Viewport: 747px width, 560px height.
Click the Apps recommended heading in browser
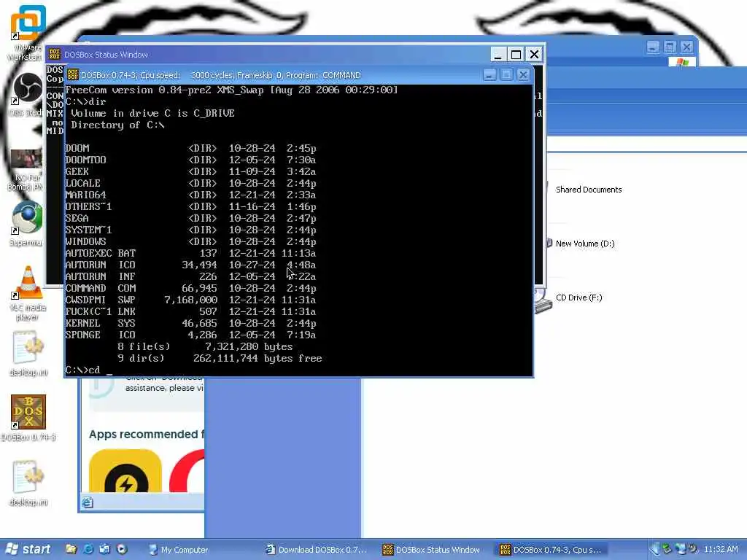[x=147, y=435]
